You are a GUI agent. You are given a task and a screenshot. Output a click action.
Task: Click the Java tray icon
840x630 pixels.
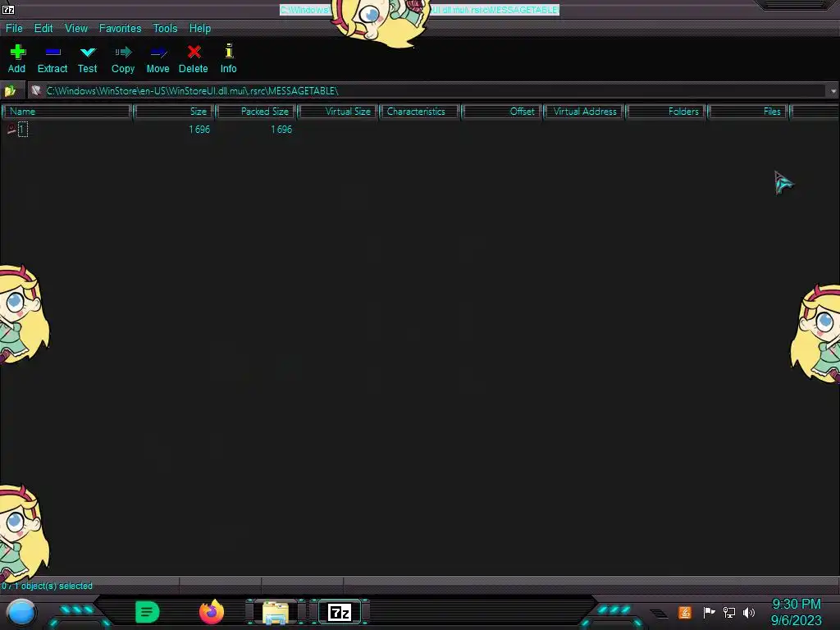tap(685, 612)
